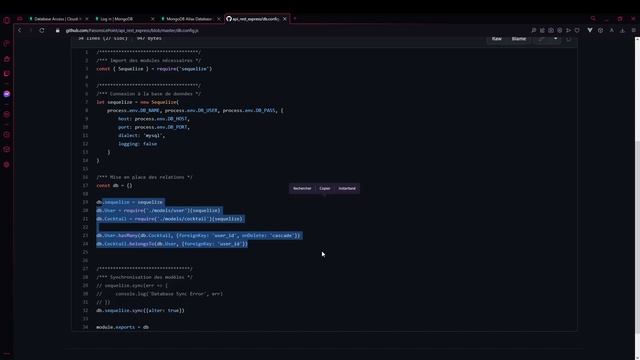The height and width of the screenshot is (360, 640).
Task: Click the 'db.sequelize.sync({alter: true})' line
Action: (140, 311)
